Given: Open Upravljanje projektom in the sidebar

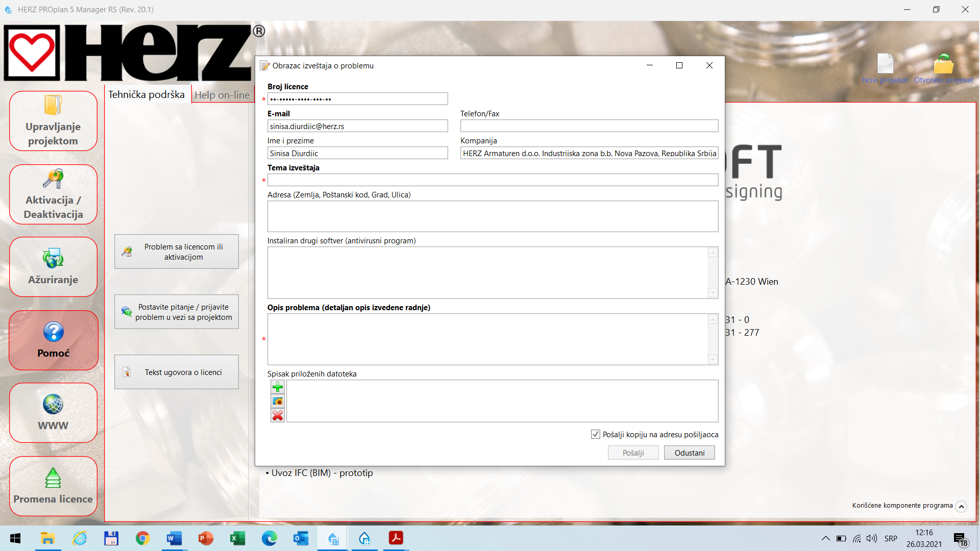Looking at the screenshot, I should (53, 121).
